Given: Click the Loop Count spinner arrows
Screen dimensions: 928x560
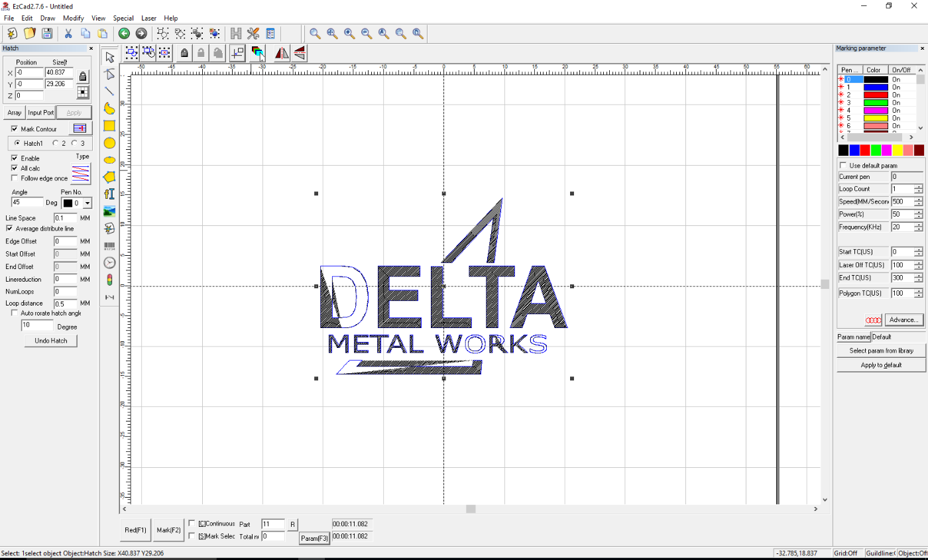Looking at the screenshot, I should 918,189.
